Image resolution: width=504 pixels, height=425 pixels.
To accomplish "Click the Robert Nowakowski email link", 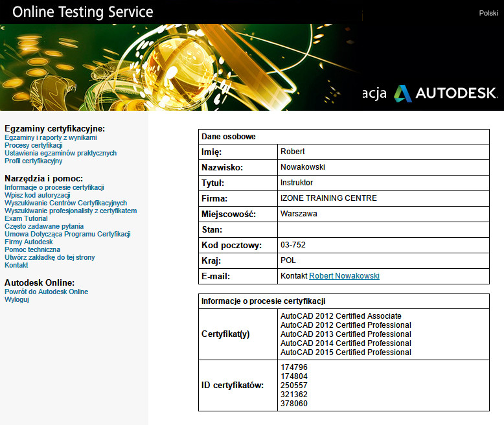I will click(344, 276).
